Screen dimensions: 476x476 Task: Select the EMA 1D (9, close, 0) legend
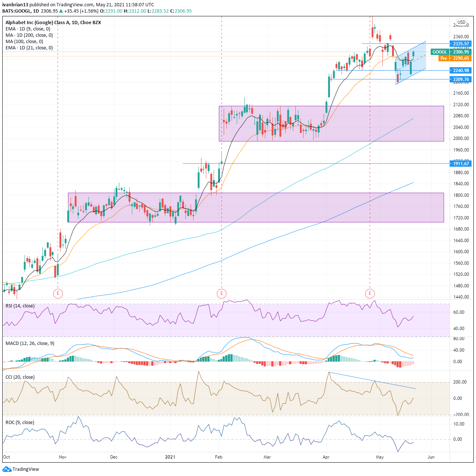(x=28, y=29)
